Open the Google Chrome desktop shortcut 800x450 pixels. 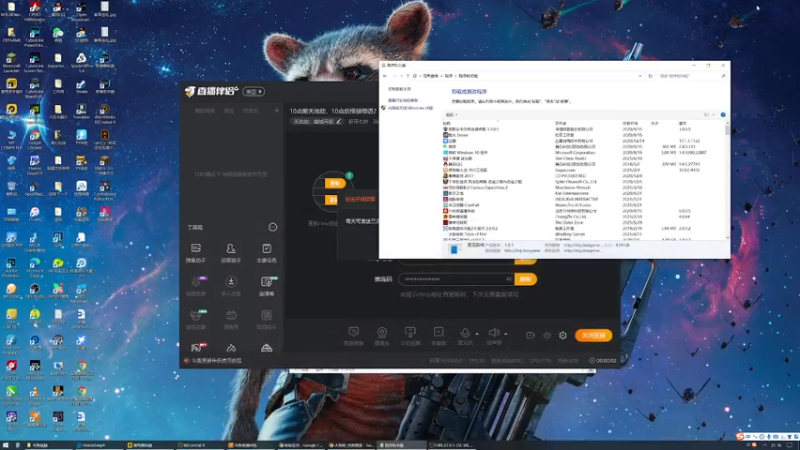34,138
